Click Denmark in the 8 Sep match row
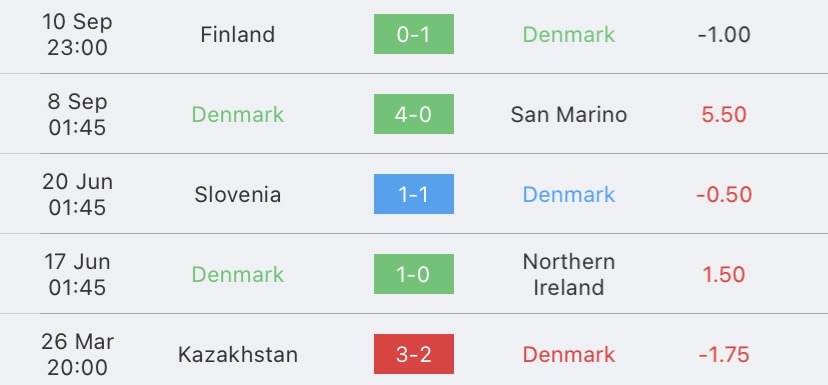This screenshot has width=828, height=385. 238,115
